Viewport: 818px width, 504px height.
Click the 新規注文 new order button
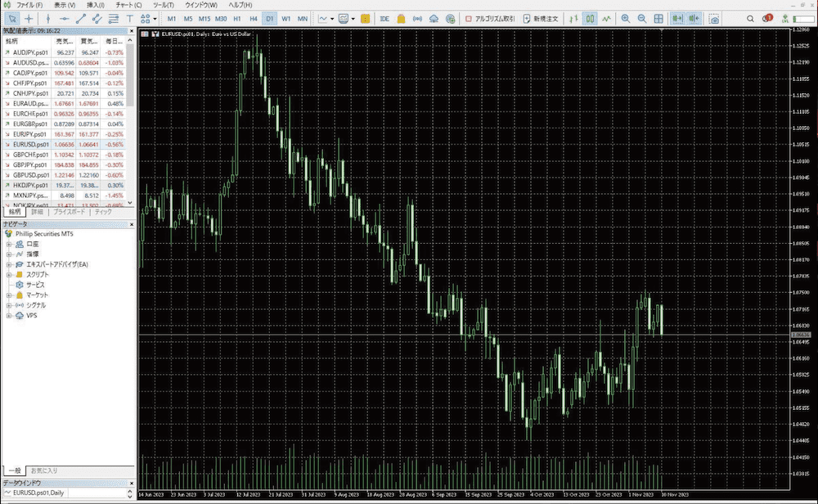543,18
